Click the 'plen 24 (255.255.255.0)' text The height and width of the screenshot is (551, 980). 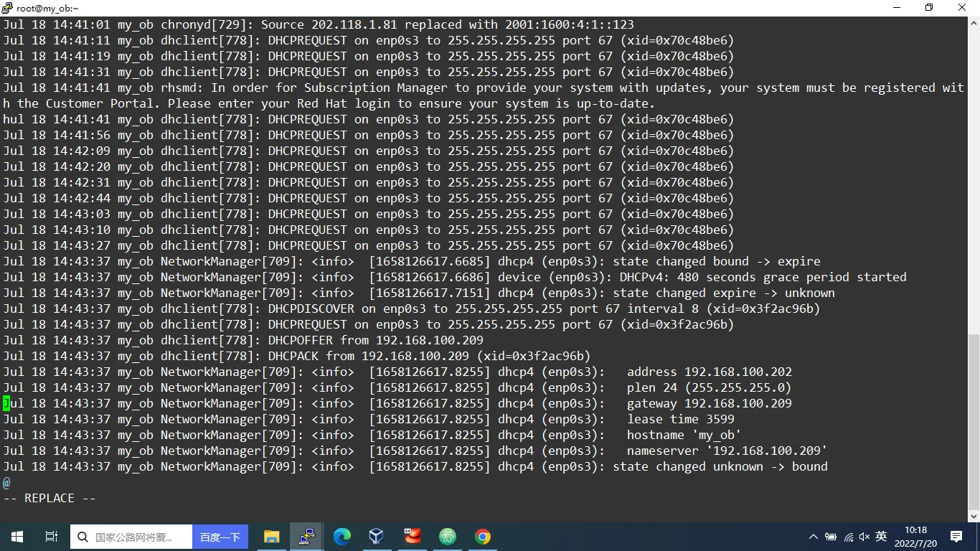click(x=710, y=387)
